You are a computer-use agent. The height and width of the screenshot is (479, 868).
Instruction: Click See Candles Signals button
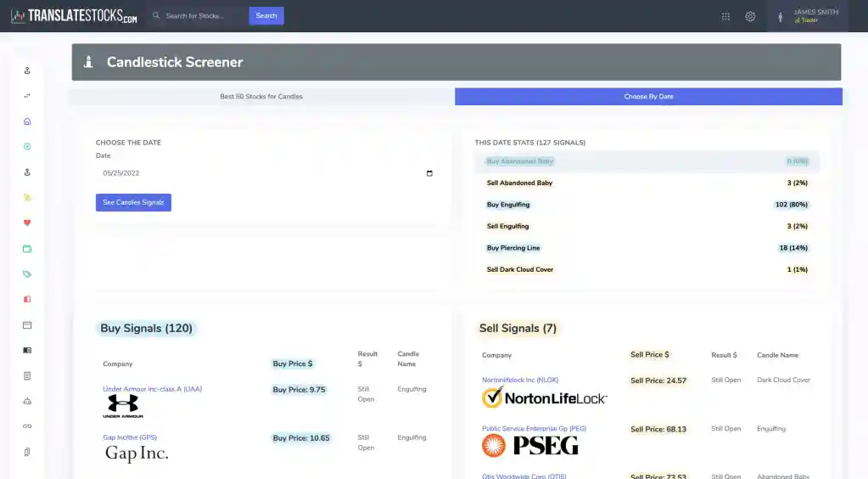coord(133,202)
